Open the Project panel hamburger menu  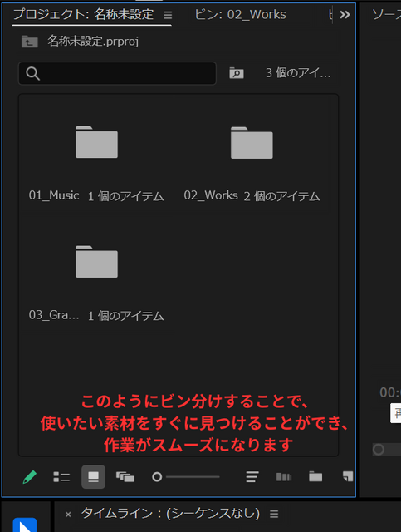click(168, 15)
